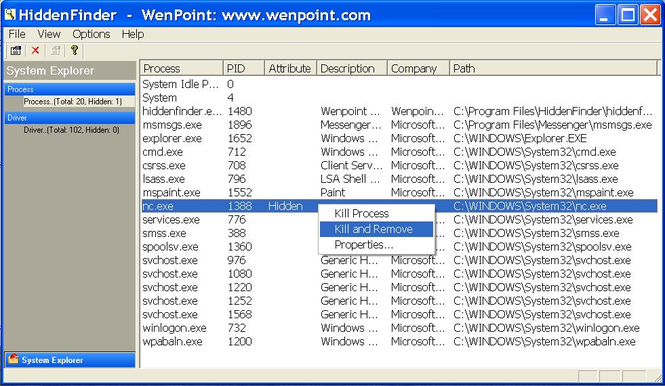665x386 pixels.
Task: Close the HiddenFinder window
Action: (x=650, y=15)
